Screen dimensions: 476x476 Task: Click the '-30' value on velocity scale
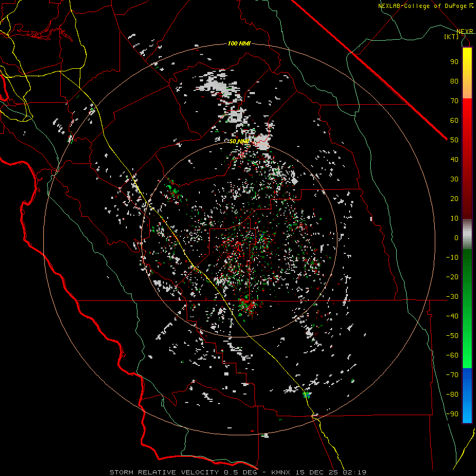pos(452,297)
